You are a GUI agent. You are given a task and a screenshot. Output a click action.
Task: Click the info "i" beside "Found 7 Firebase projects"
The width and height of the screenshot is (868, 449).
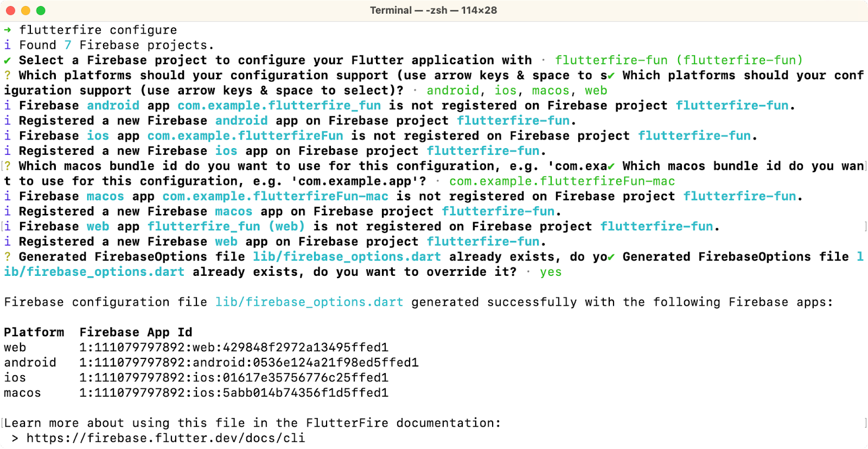[8, 45]
